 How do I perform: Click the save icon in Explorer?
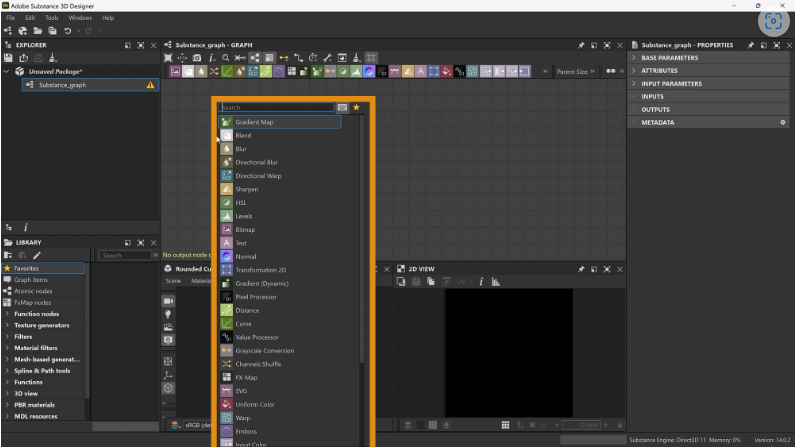tap(8, 58)
